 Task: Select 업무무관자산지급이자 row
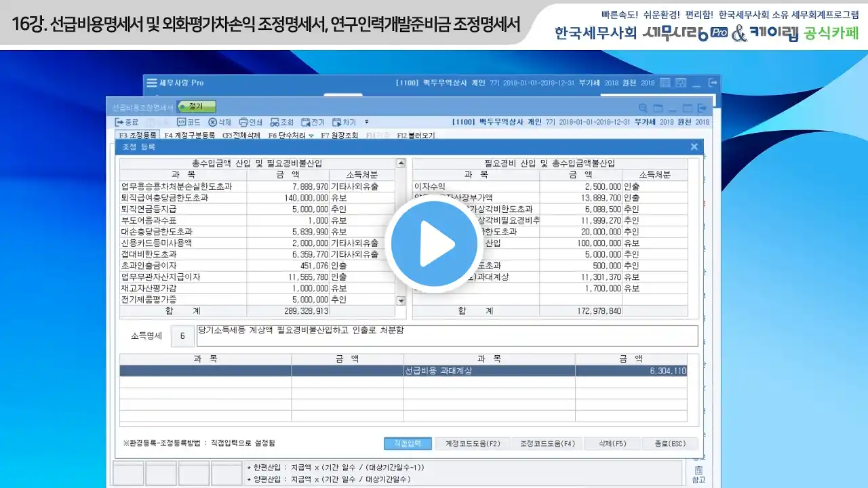(257, 277)
